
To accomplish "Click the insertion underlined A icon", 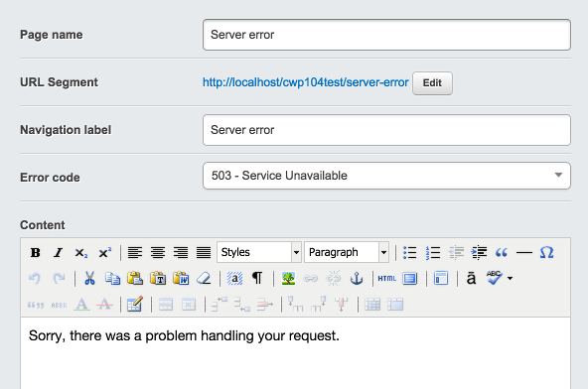I will click(81, 304).
